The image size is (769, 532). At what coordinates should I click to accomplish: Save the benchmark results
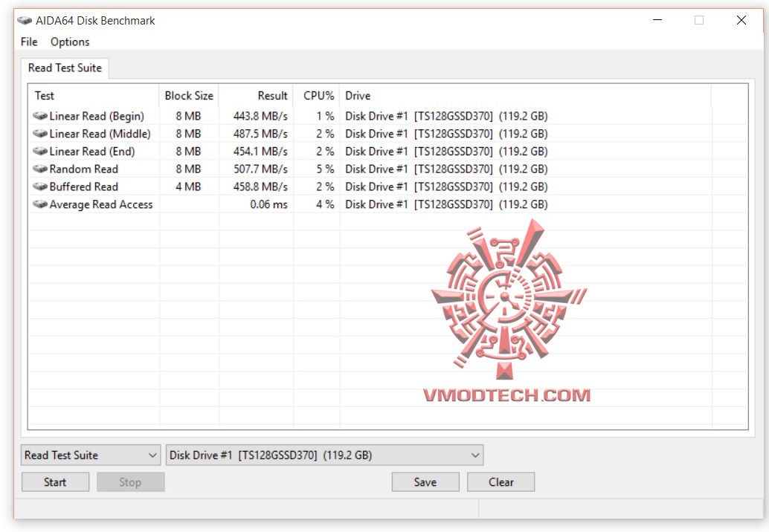(425, 482)
